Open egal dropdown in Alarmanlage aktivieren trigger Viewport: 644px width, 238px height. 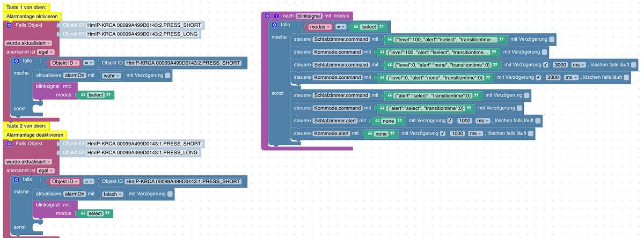(x=45, y=51)
